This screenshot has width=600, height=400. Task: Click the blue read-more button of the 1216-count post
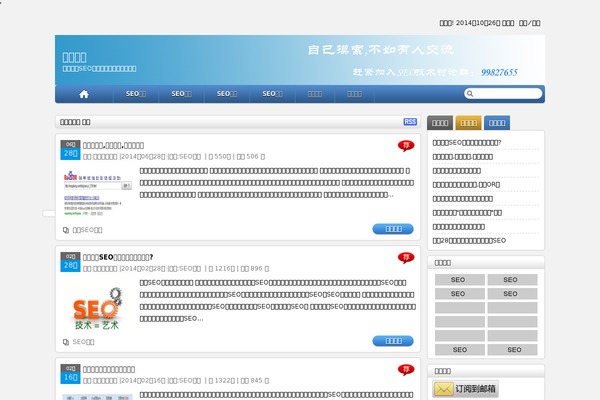point(393,341)
